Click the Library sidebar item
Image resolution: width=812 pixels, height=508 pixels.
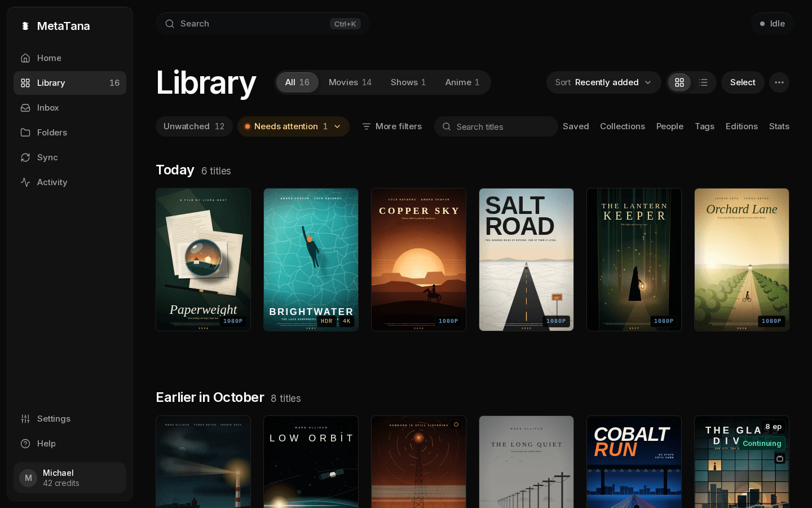point(70,83)
